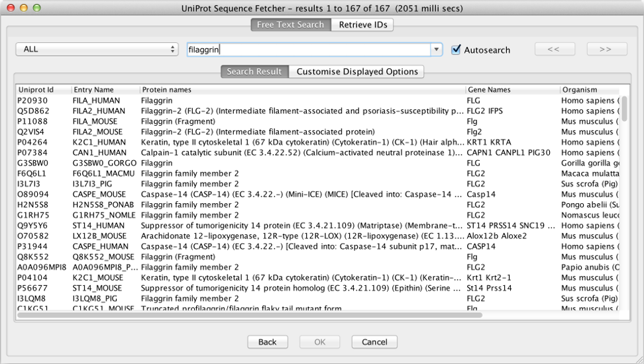Click the green maximize window button
Image resolution: width=644 pixels, height=364 pixels.
coord(36,8)
